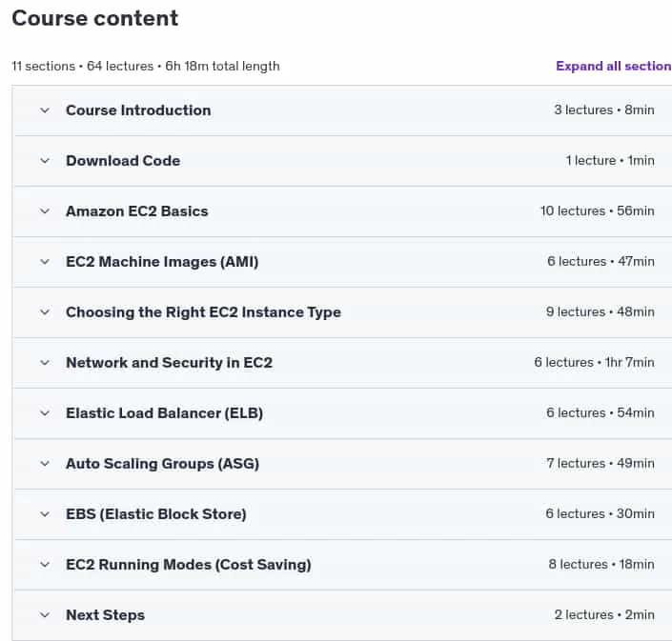Select EBS (Elastic Block Store) title
672x641 pixels.
click(156, 514)
